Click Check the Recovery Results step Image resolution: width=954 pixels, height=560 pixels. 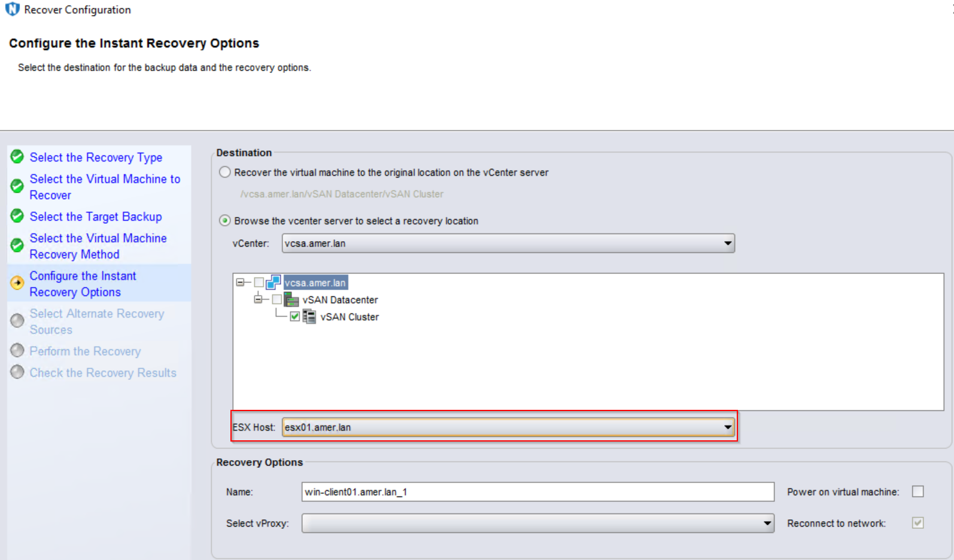pyautogui.click(x=103, y=373)
